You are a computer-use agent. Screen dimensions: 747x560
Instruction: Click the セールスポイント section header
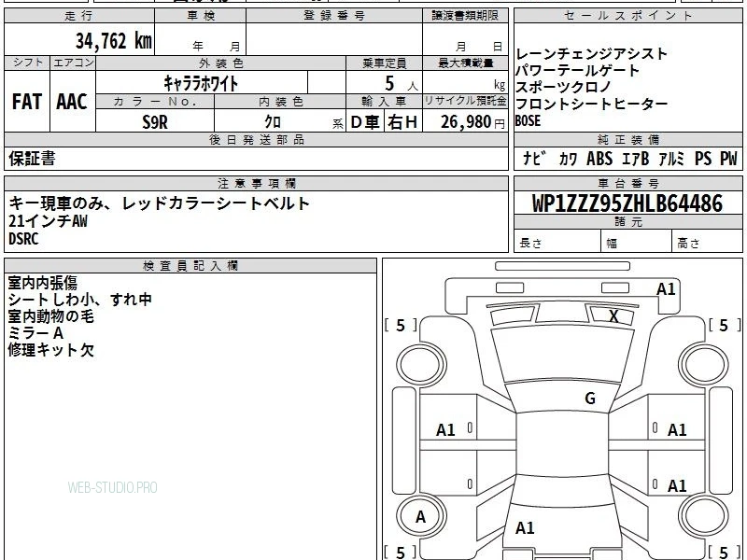(x=627, y=16)
